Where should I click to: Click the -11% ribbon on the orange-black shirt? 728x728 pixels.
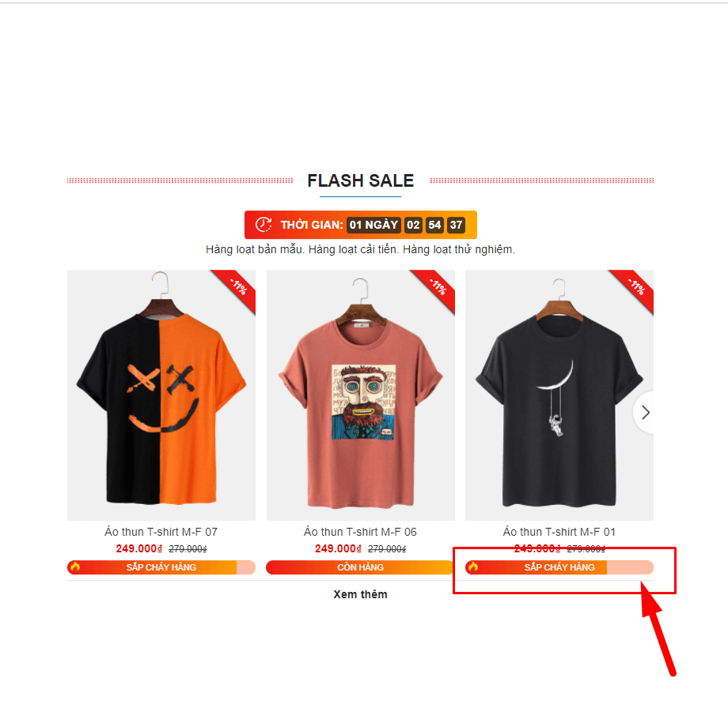coord(237,290)
